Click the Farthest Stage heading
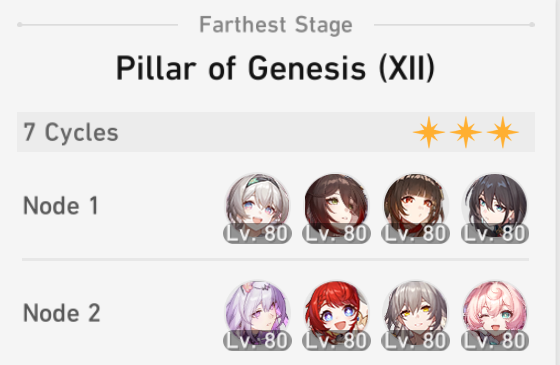This screenshot has height=365, width=560. click(x=276, y=24)
